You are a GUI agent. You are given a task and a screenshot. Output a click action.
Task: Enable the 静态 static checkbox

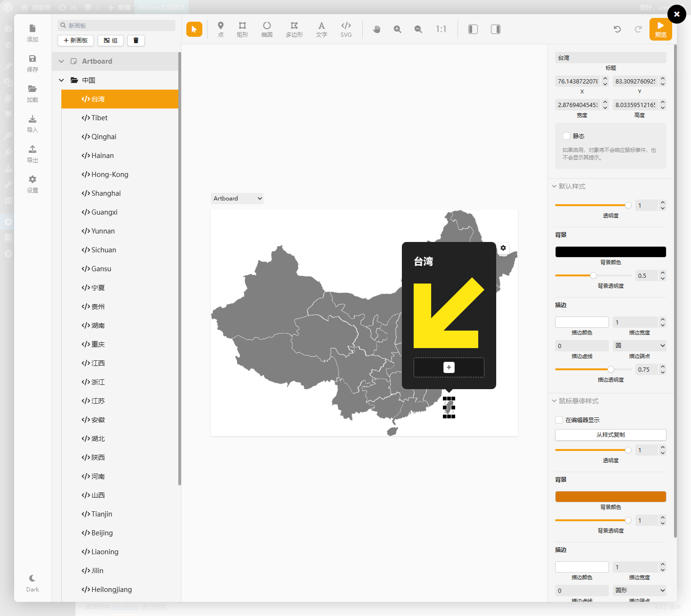(x=566, y=136)
